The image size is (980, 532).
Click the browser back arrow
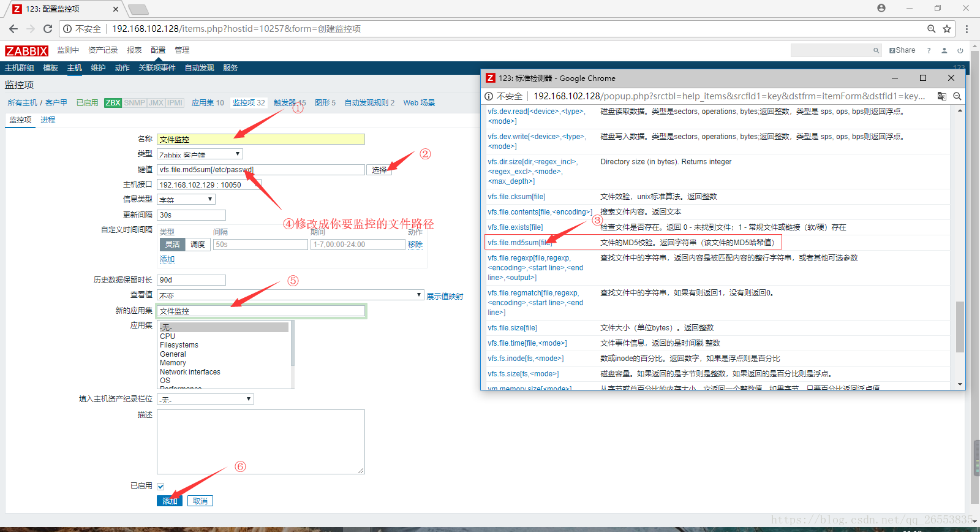13,29
